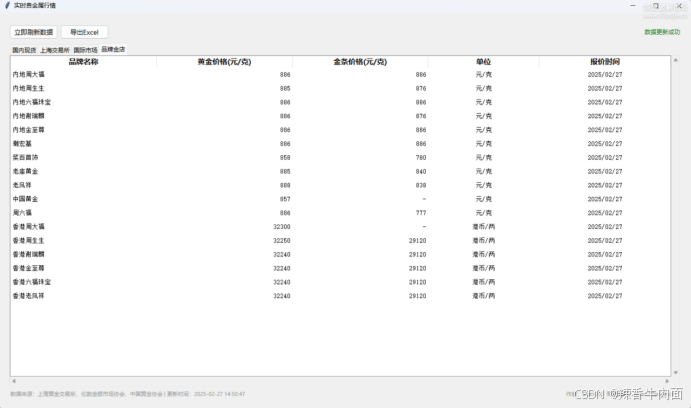Click the scroll down arrow of the table
691x408 pixels.
pyautogui.click(x=676, y=373)
